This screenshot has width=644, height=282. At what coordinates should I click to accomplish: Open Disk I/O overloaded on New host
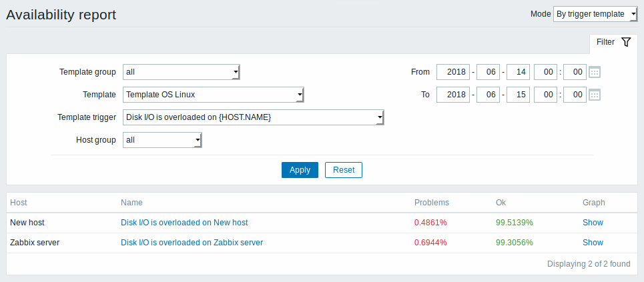click(x=184, y=223)
